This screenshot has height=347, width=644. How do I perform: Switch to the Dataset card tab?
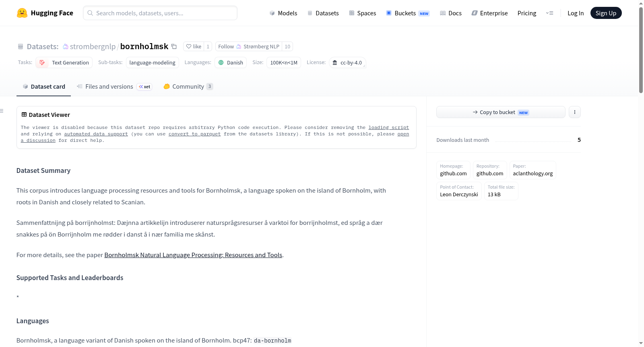tap(43, 86)
